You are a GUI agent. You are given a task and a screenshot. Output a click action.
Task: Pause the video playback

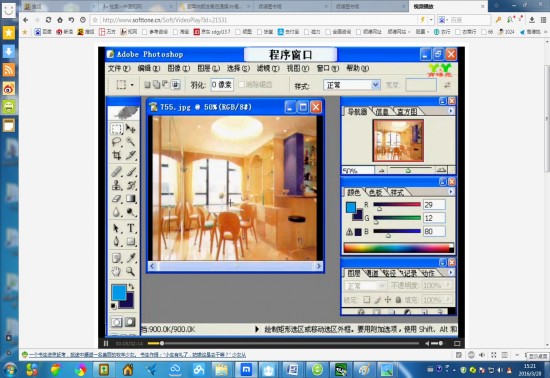click(106, 343)
